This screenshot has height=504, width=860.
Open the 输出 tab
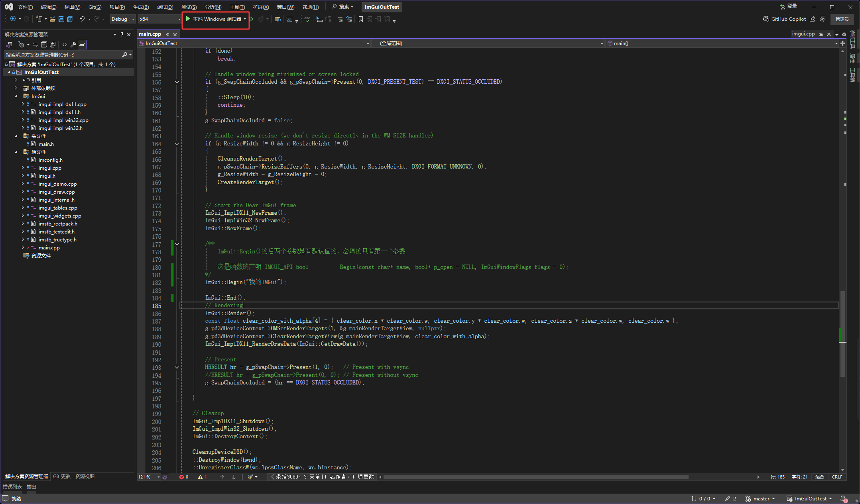pyautogui.click(x=31, y=487)
